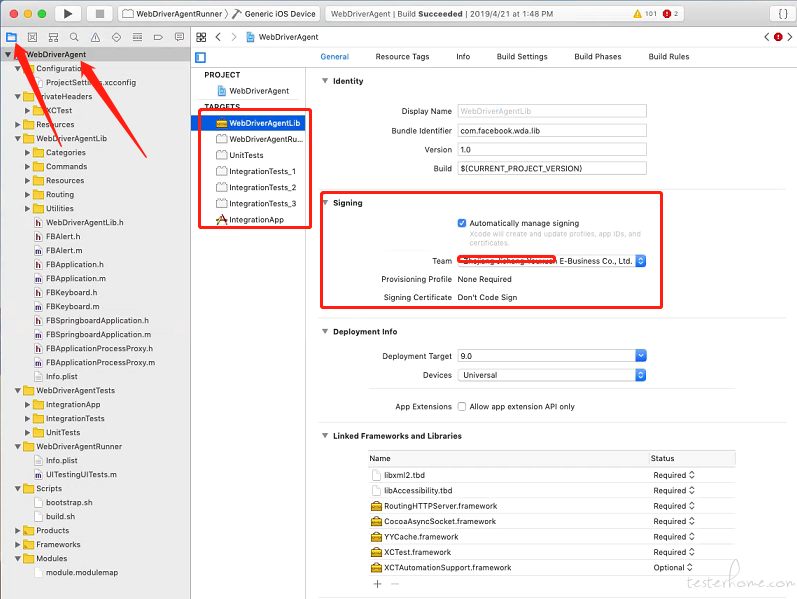Select RoutingHTTPServer.framework row
The height and width of the screenshot is (599, 797).
point(552,506)
